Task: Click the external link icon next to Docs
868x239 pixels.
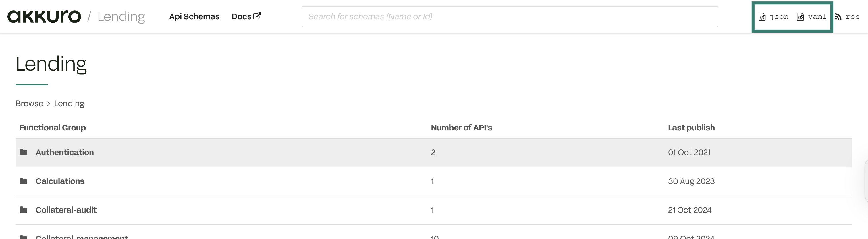Action: tap(258, 16)
